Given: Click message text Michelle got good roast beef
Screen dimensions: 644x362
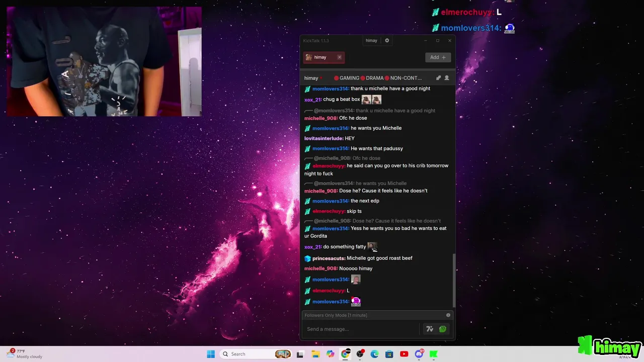Looking at the screenshot, I should 379,258.
